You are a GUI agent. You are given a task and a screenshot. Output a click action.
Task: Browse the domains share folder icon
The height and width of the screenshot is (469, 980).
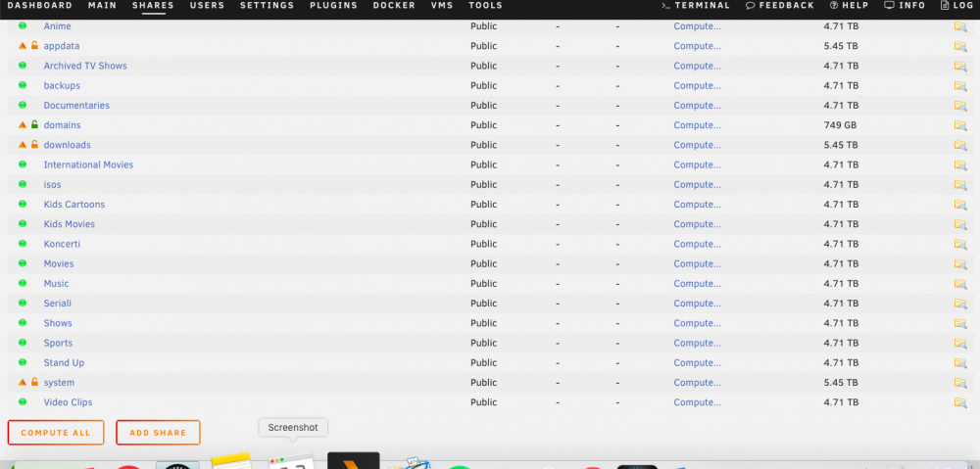(960, 125)
